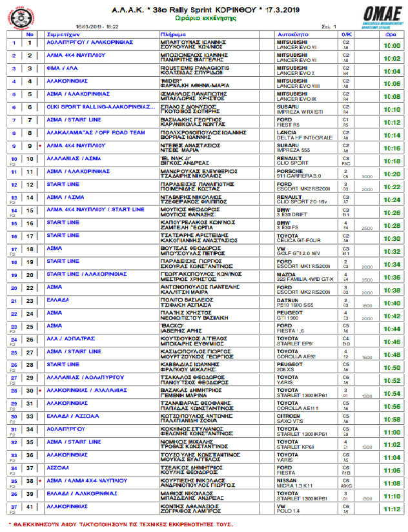Click start time 10:44
The height and width of the screenshot is (532, 408).
click(x=392, y=329)
